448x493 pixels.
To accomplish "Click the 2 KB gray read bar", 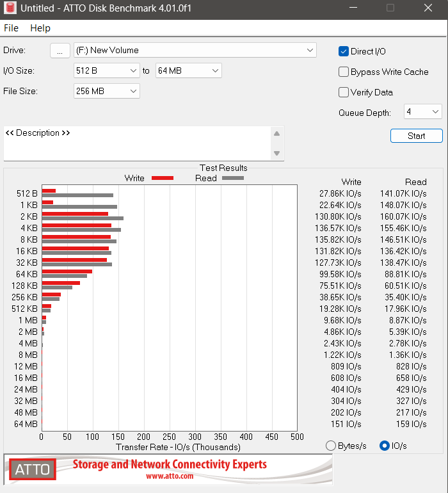I will [83, 218].
